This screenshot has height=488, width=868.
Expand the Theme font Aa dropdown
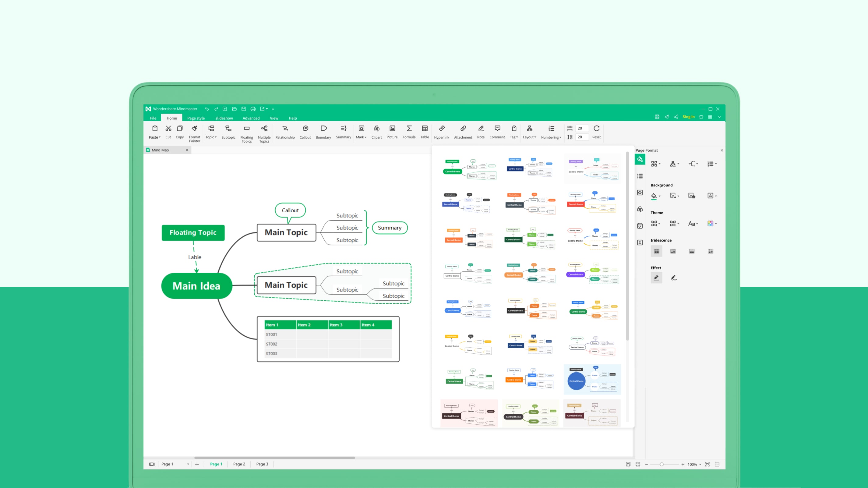[x=693, y=224]
